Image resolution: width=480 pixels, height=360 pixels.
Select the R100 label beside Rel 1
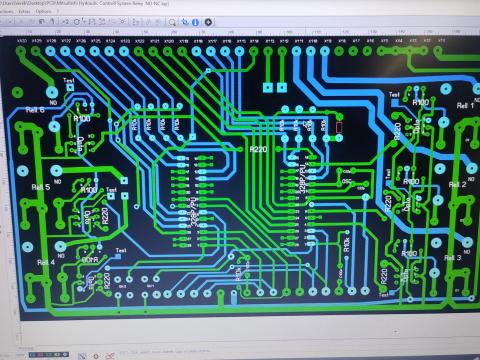coord(420,102)
